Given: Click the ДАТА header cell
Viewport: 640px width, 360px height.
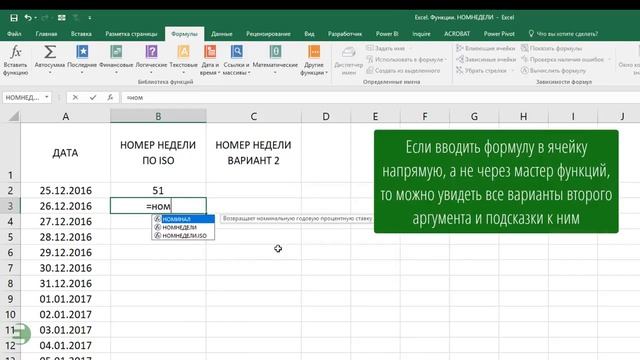Looking at the screenshot, I should tap(65, 153).
